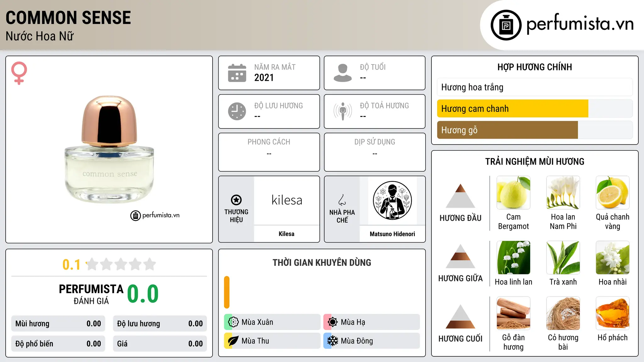Open the Hoa lan Nam Phi note image

click(x=563, y=193)
